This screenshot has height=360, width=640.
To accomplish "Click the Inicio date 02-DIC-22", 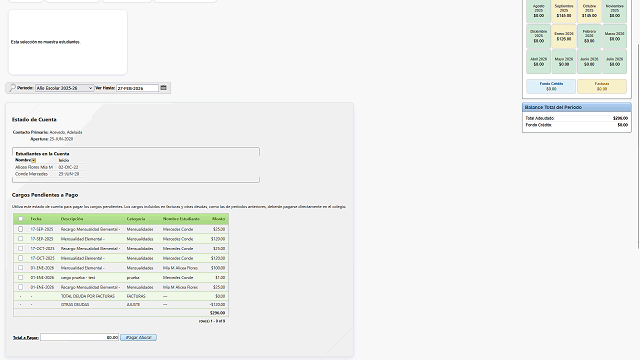I will pyautogui.click(x=68, y=167).
